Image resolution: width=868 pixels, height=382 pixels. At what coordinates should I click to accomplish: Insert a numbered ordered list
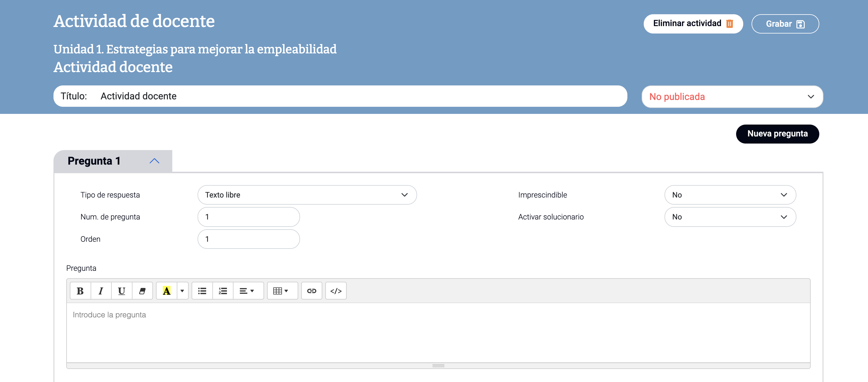pos(223,291)
